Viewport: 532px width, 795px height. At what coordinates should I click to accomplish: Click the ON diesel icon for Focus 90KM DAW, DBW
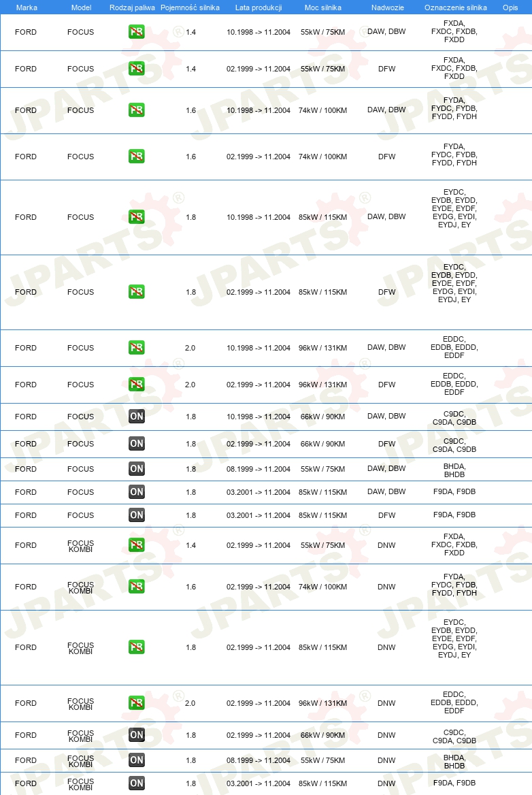[136, 417]
